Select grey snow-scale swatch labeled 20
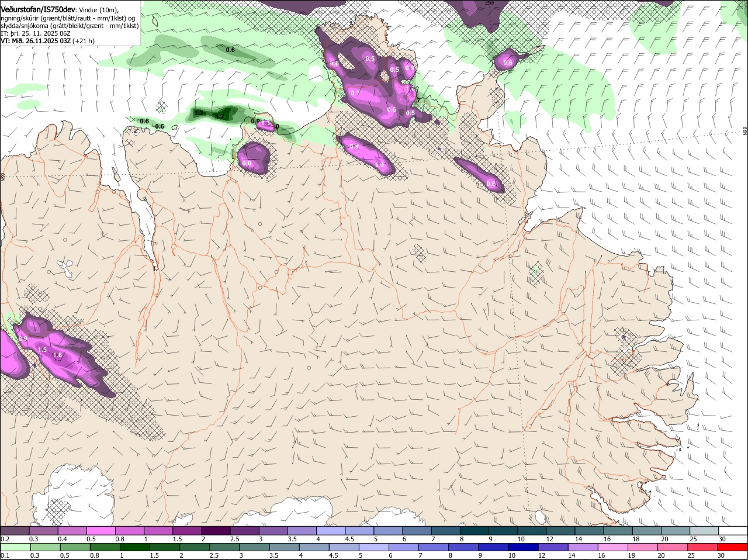748x560 pixels. [676, 530]
